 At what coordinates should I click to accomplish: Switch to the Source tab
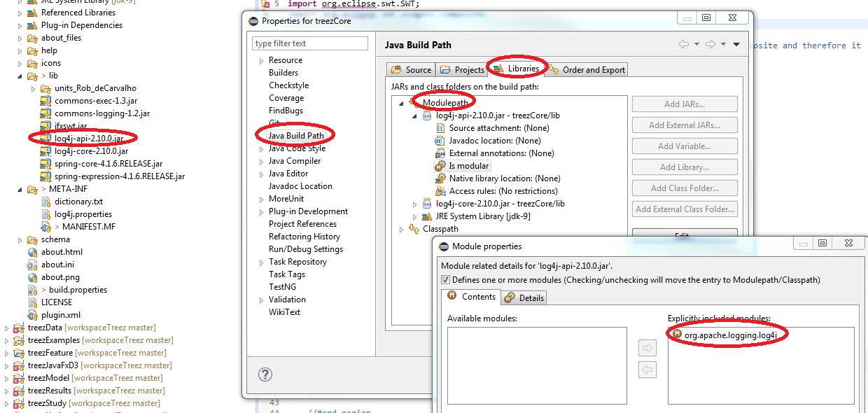411,69
